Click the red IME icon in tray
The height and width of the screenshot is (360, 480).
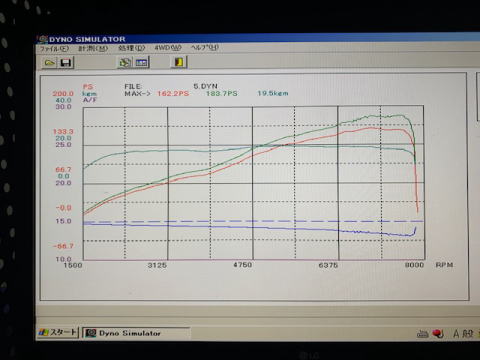click(x=438, y=333)
